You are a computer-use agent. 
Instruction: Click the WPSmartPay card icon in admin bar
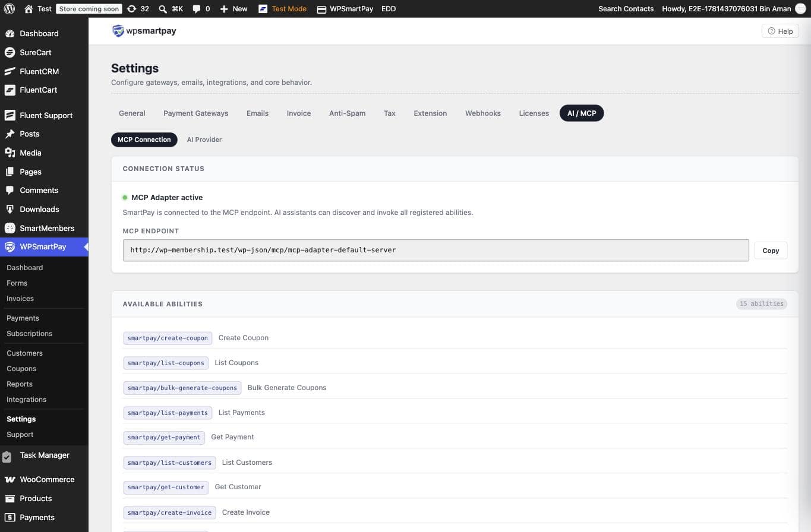(x=321, y=9)
